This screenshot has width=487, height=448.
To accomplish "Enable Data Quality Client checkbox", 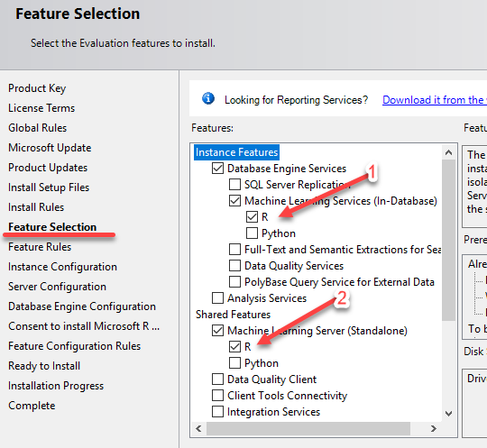I will (217, 379).
